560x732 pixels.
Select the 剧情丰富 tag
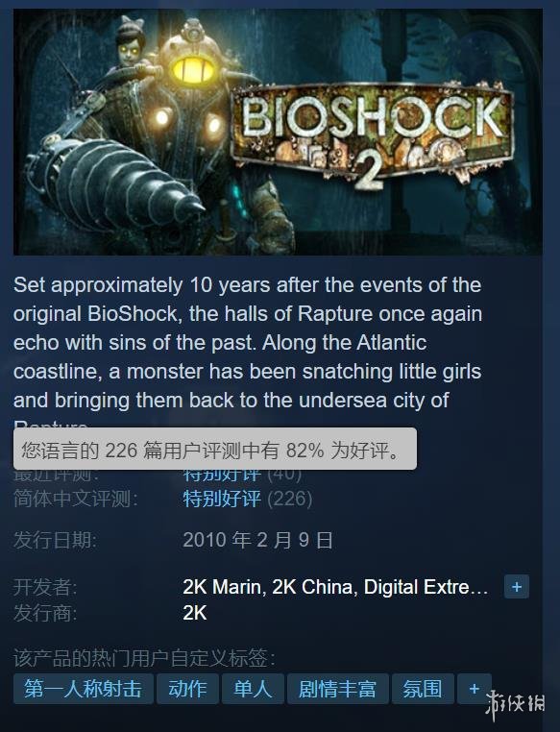pyautogui.click(x=337, y=689)
